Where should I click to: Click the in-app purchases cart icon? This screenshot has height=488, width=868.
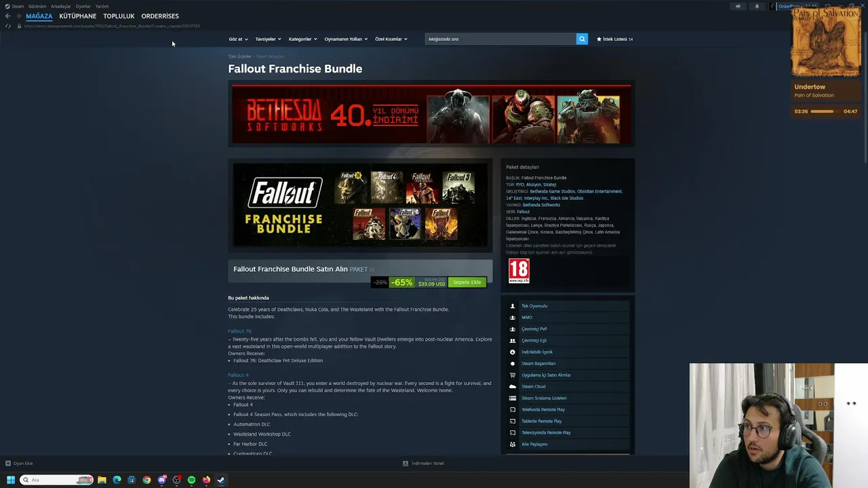[513, 375]
